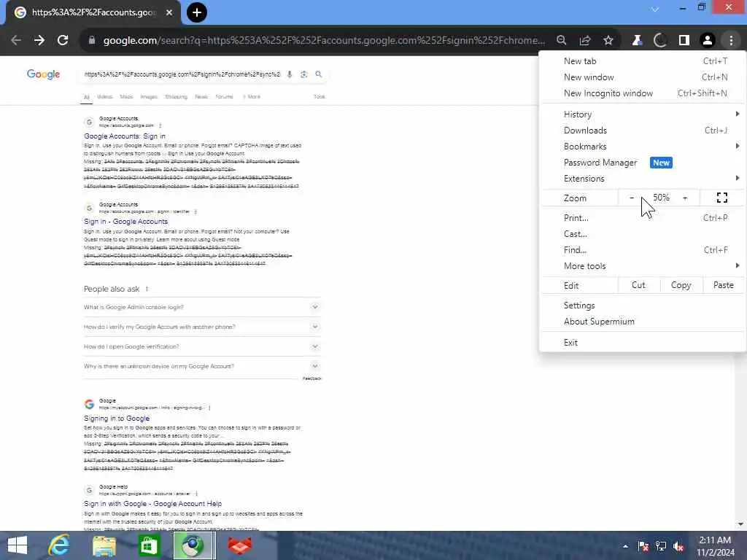Click the zoom magnifier icon in address bar

coord(562,41)
